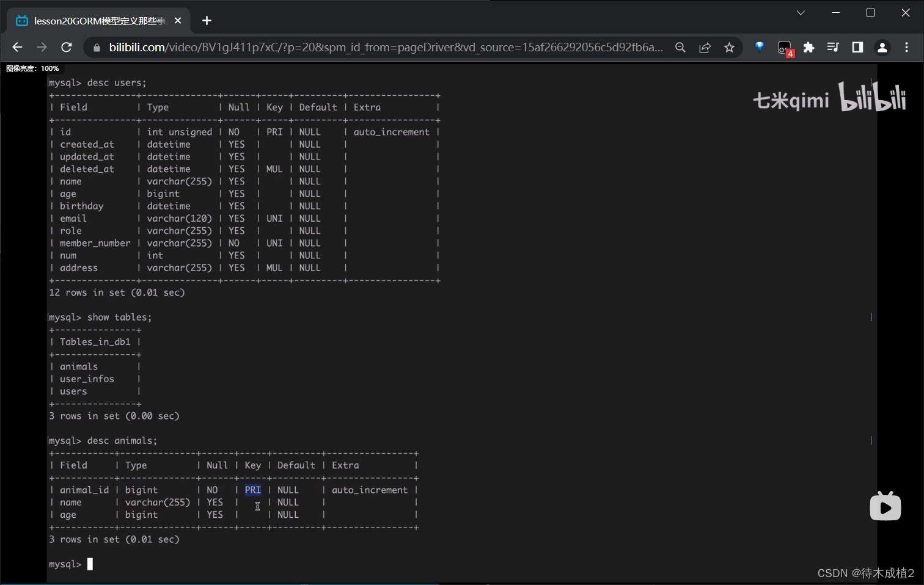Screen dimensions: 924x585
Task: Click 'created_at' field name
Action: pyautogui.click(x=87, y=144)
